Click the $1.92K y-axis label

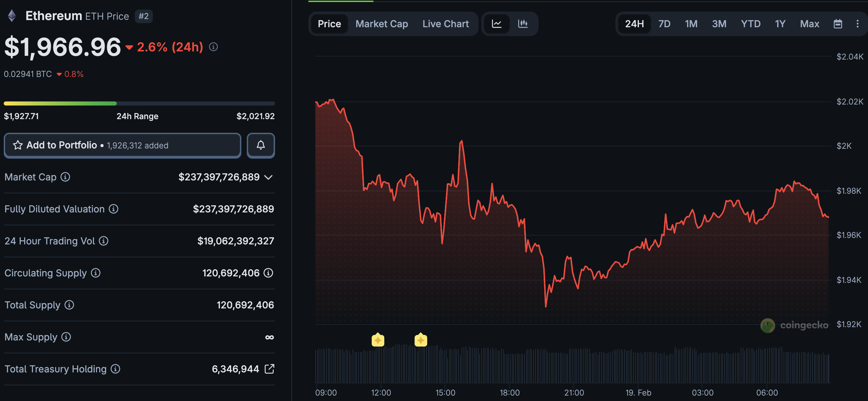[849, 324]
